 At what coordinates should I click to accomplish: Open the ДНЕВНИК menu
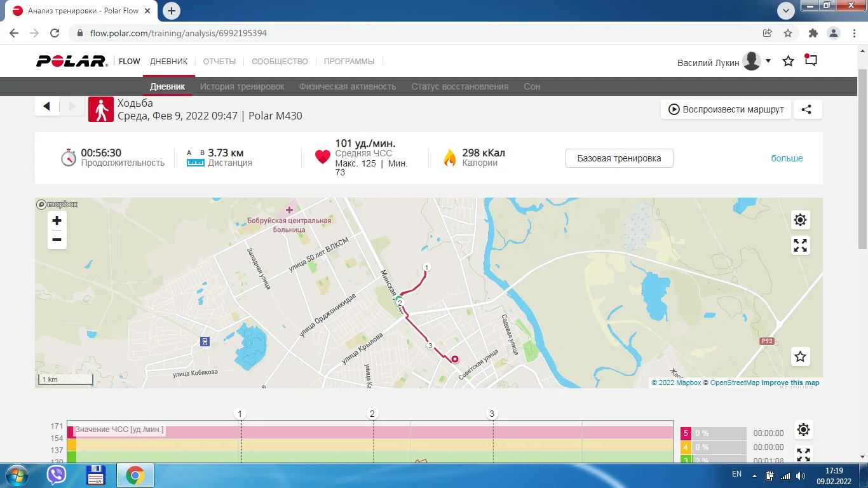tap(169, 62)
